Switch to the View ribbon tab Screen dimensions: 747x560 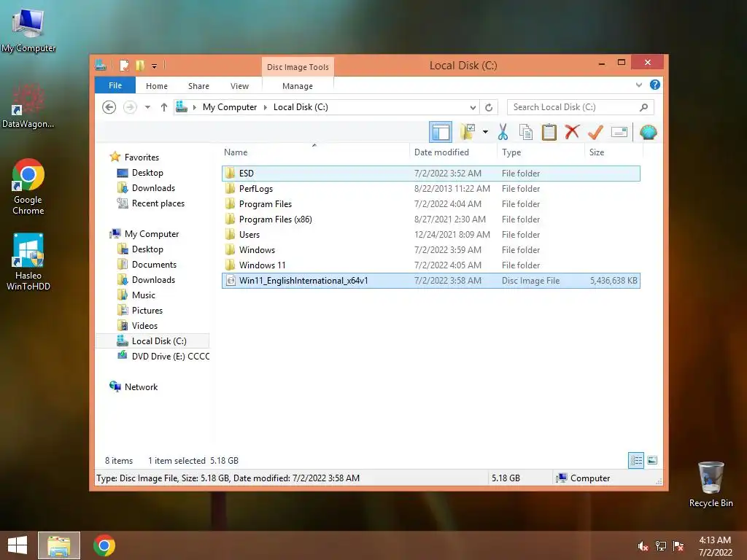(239, 86)
